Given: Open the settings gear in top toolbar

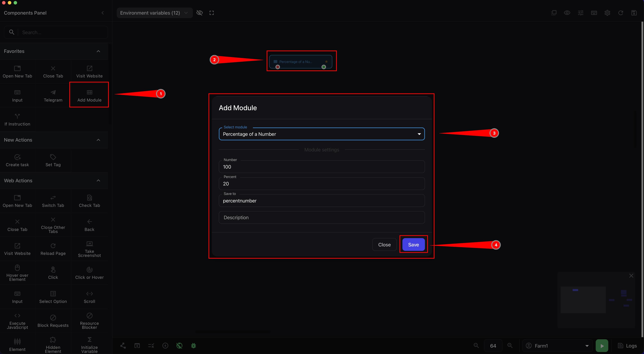Looking at the screenshot, I should point(607,13).
